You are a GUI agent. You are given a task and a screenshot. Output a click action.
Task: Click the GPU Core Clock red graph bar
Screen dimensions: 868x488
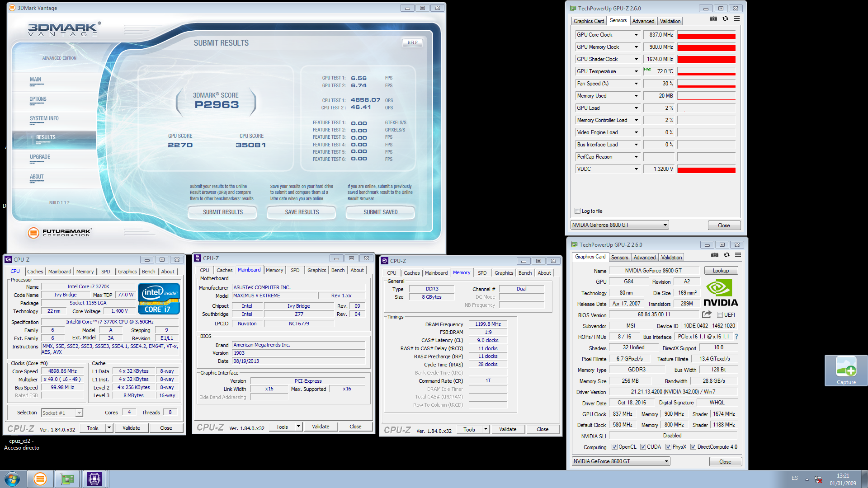(x=706, y=36)
